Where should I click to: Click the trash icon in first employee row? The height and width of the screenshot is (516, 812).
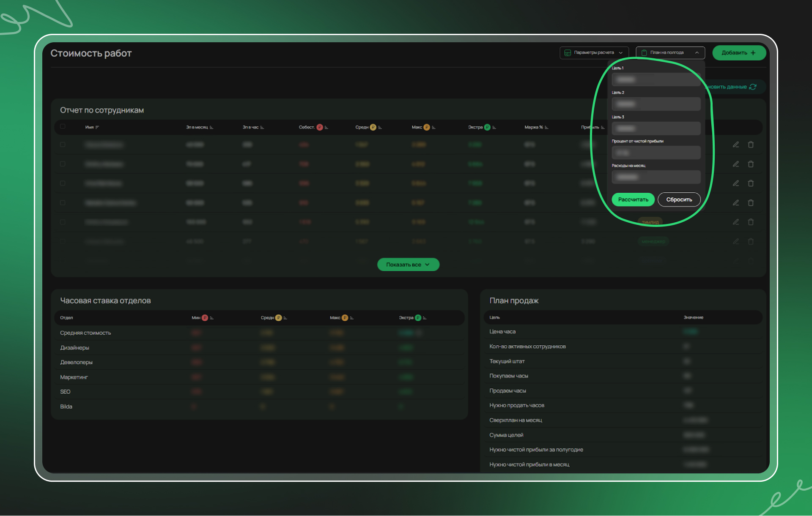(x=751, y=145)
